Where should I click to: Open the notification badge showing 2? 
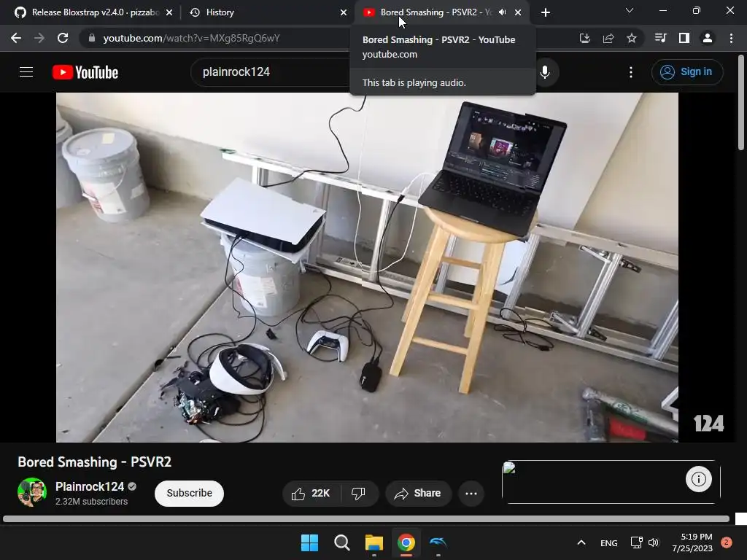point(727,542)
